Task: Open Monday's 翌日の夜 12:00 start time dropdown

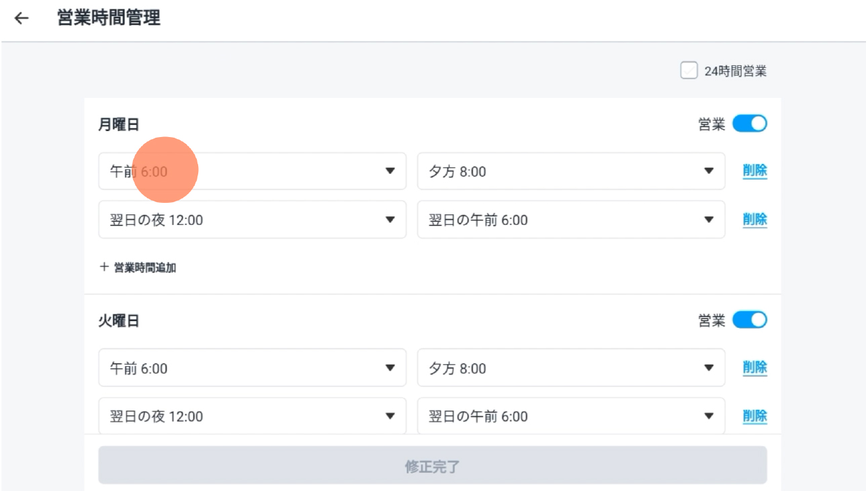Action: click(x=253, y=220)
